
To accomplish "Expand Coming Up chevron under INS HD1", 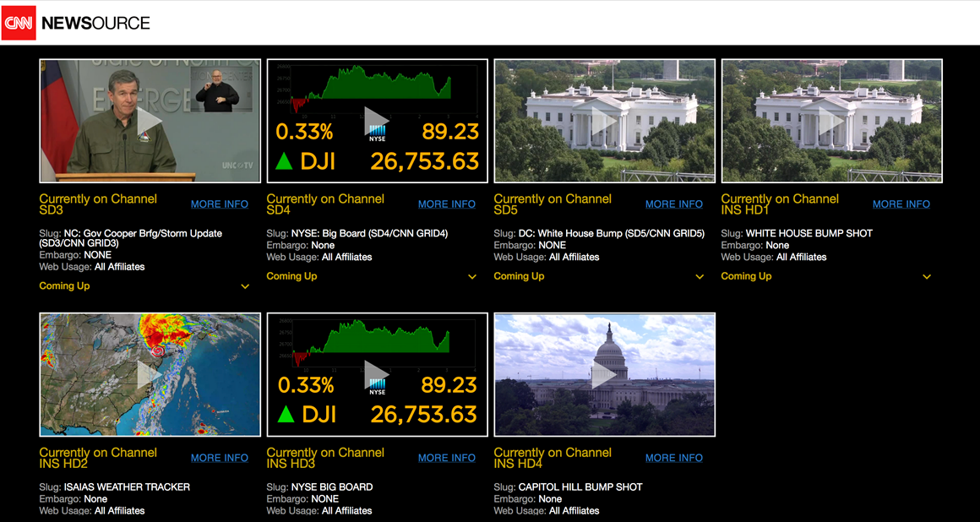I will click(927, 277).
